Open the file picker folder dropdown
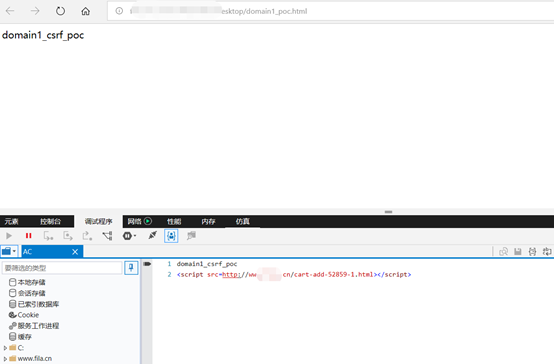 (x=9, y=252)
